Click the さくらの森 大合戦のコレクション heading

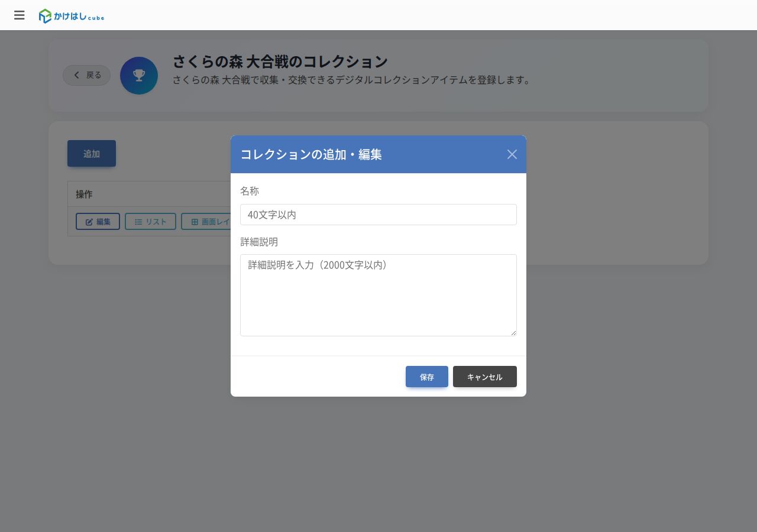tap(280, 61)
